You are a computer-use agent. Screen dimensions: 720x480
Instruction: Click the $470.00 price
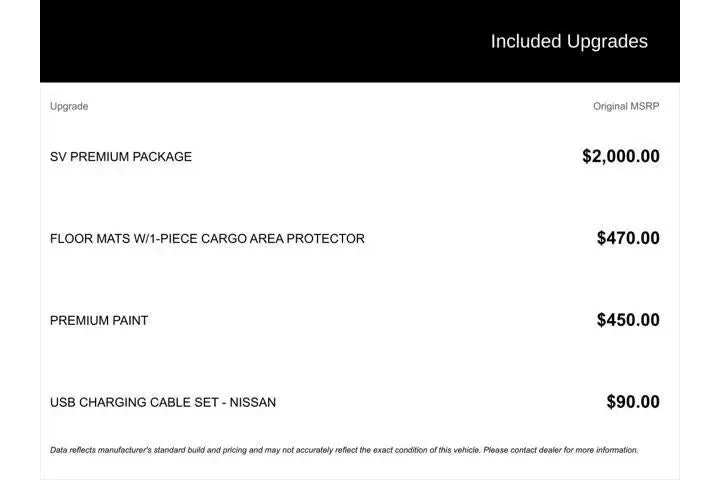point(628,238)
